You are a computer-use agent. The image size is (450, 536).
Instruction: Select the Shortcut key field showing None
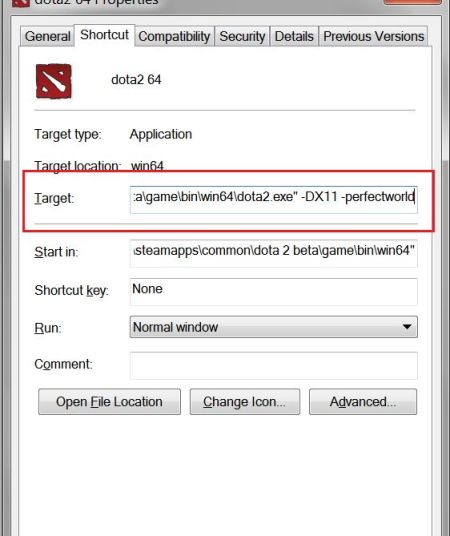tap(274, 292)
